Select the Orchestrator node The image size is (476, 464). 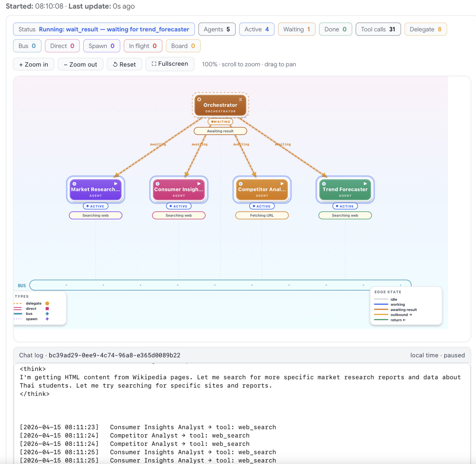[x=220, y=105]
